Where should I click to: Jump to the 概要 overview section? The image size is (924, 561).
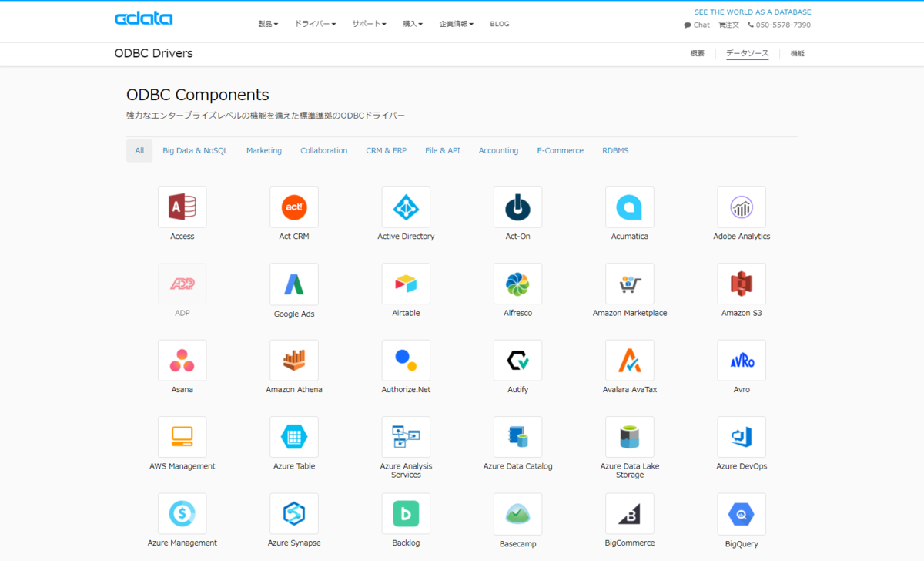(698, 54)
